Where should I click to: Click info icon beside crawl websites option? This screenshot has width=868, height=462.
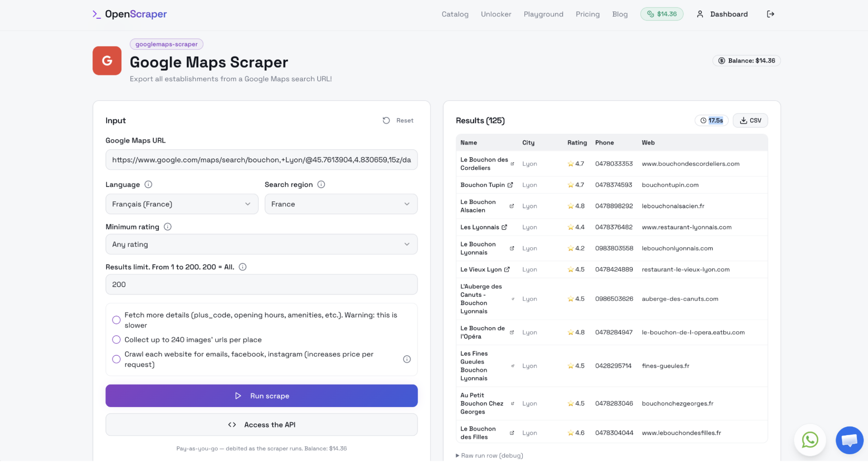[407, 359]
